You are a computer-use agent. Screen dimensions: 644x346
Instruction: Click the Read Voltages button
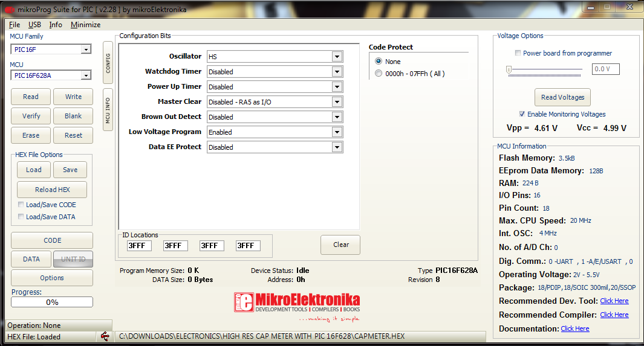pyautogui.click(x=562, y=97)
